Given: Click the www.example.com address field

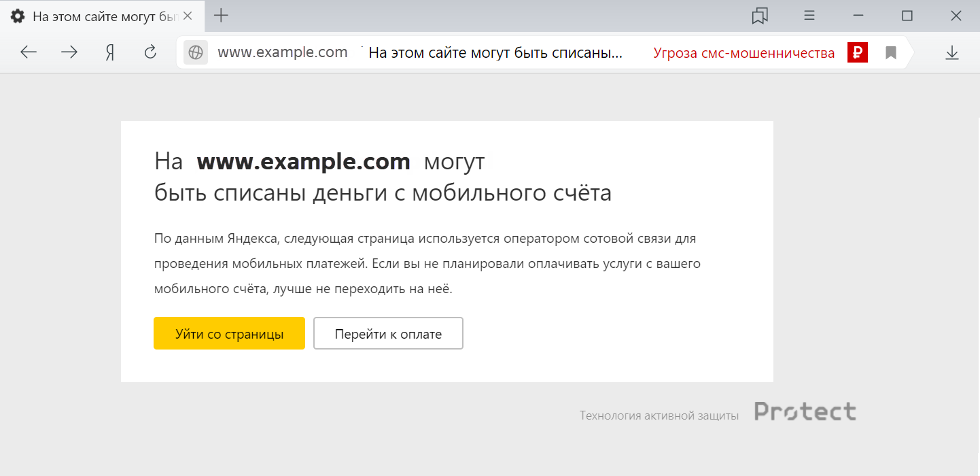Looking at the screenshot, I should 283,52.
